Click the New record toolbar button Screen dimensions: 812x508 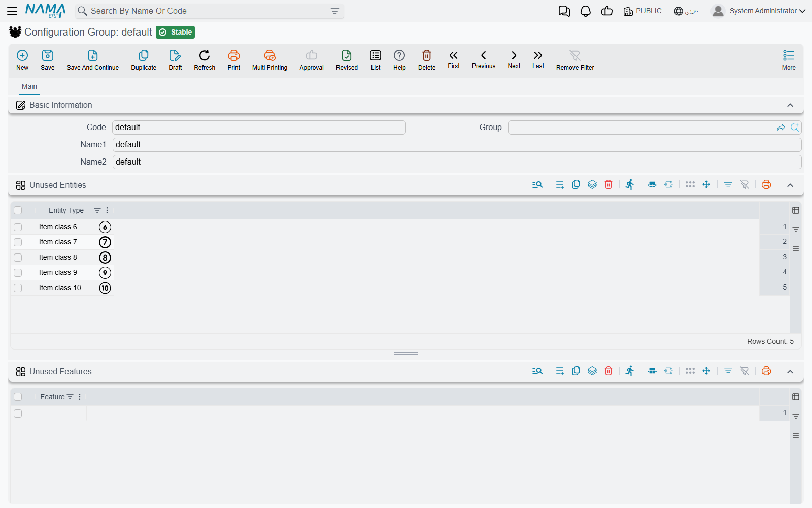coord(22,60)
